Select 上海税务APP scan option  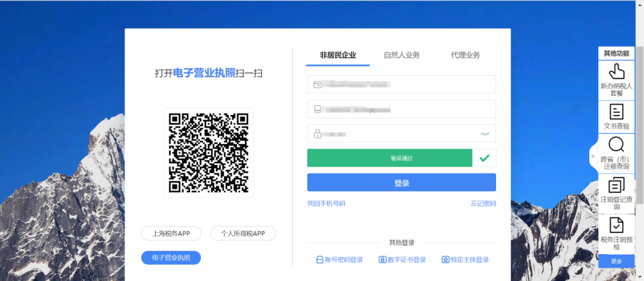(x=171, y=233)
